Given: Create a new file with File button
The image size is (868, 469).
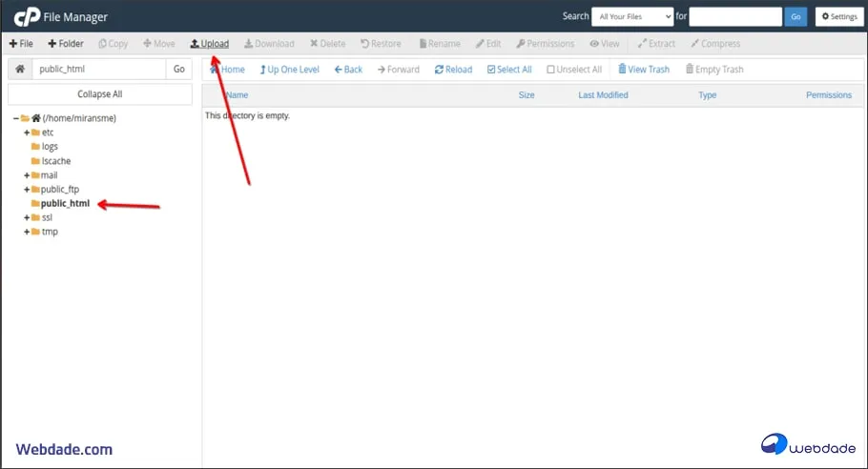Looking at the screenshot, I should (21, 44).
